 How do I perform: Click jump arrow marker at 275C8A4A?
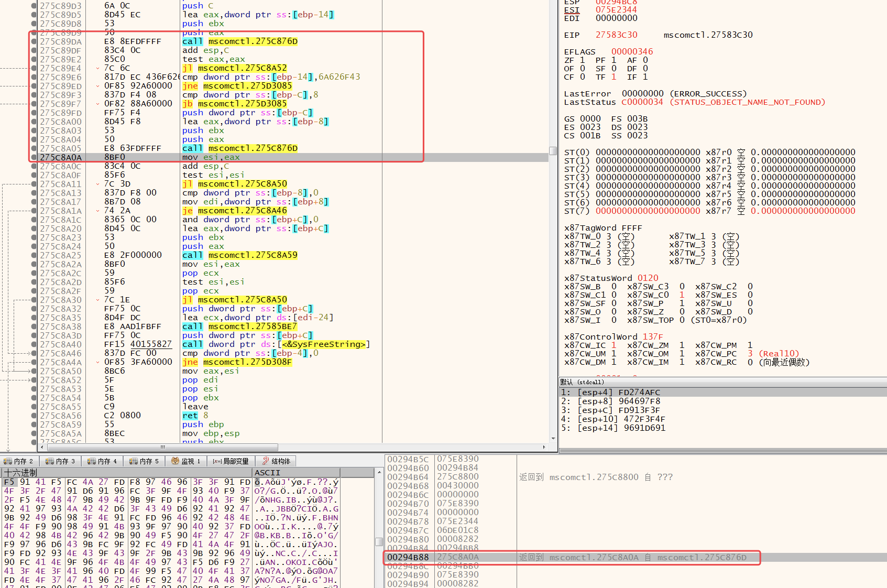(98, 362)
